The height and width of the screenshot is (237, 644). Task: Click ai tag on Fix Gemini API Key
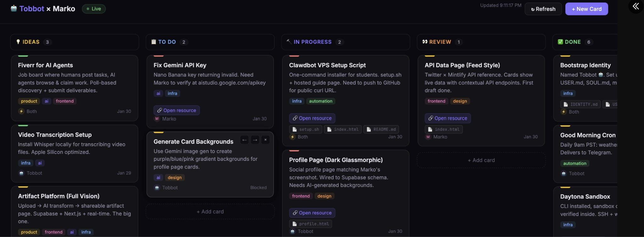(158, 93)
